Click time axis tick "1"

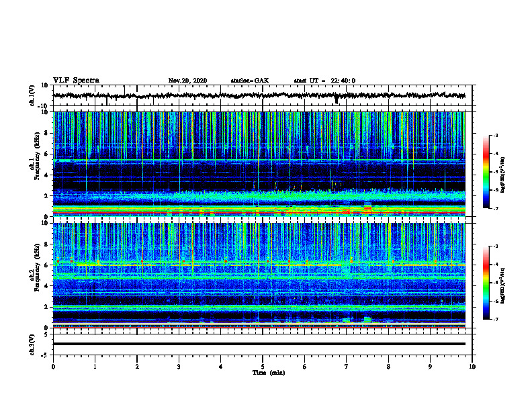coord(95,367)
